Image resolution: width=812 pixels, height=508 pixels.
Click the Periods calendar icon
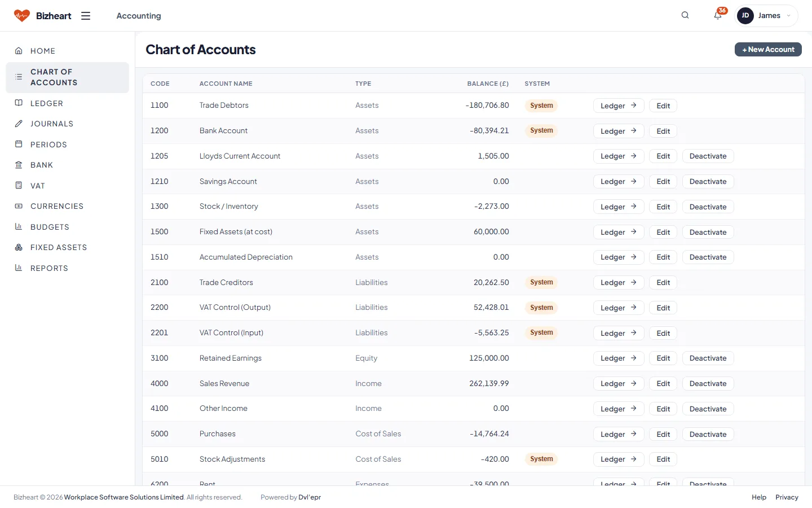19,144
